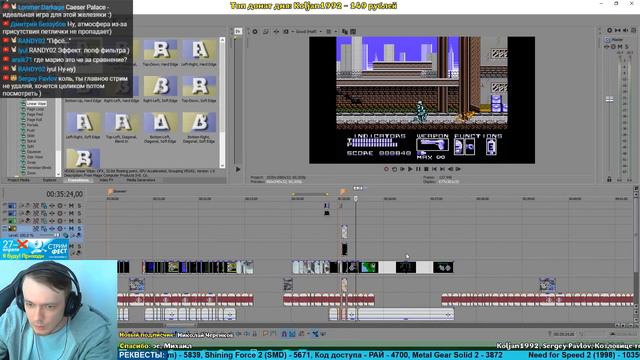Toggle Loop Playback under preview
Image resolution: width=640 pixels, height=360 pixels.
pos(394,169)
